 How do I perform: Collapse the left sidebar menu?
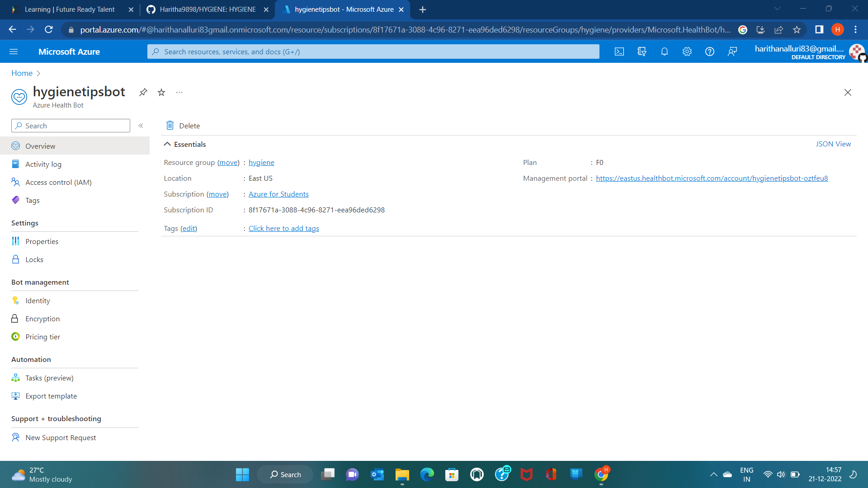(141, 126)
